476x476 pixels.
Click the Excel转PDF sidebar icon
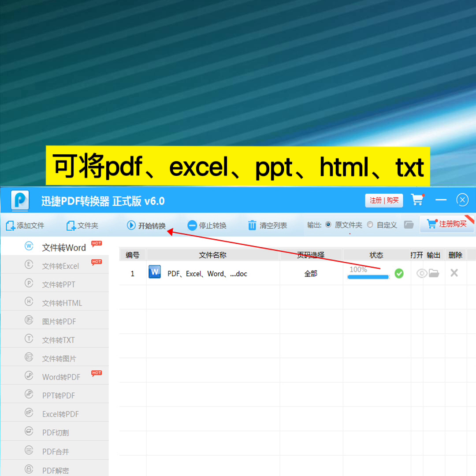click(29, 413)
